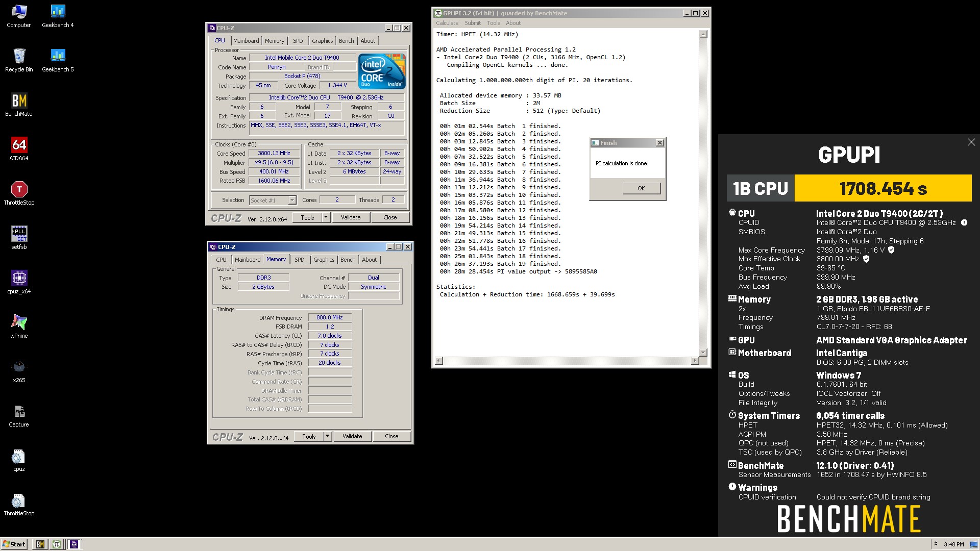This screenshot has height=551, width=980.
Task: Click GPUPI vertical scrollbar up arrow
Action: pyautogui.click(x=703, y=34)
